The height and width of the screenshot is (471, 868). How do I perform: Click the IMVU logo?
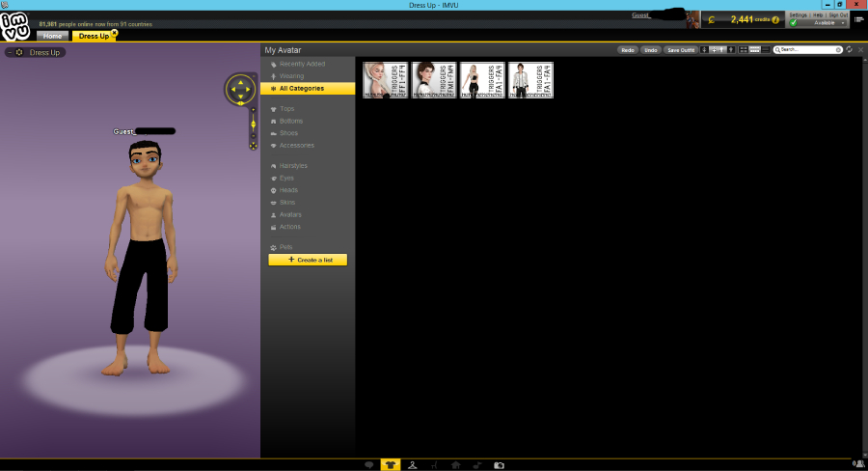point(14,26)
